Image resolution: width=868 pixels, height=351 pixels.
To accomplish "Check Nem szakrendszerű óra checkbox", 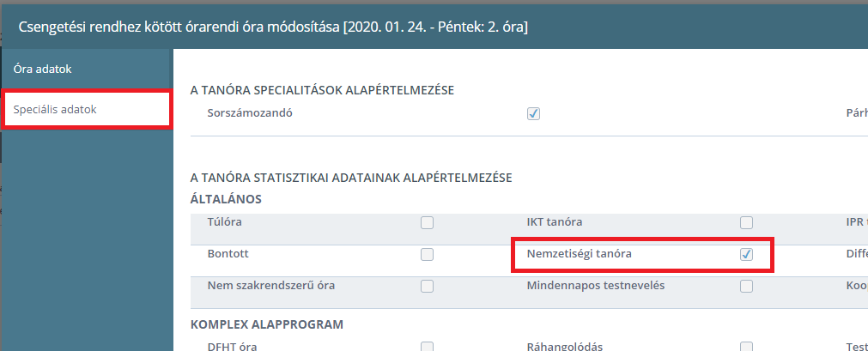I will pos(426,287).
